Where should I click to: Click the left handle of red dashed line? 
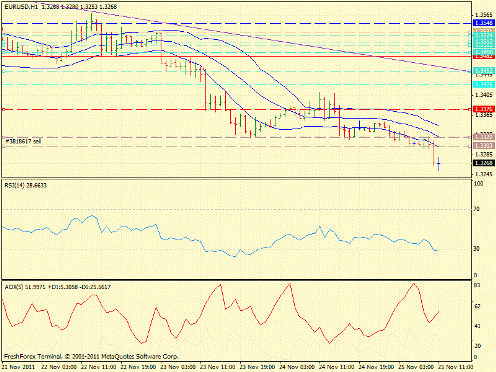[x=3, y=109]
